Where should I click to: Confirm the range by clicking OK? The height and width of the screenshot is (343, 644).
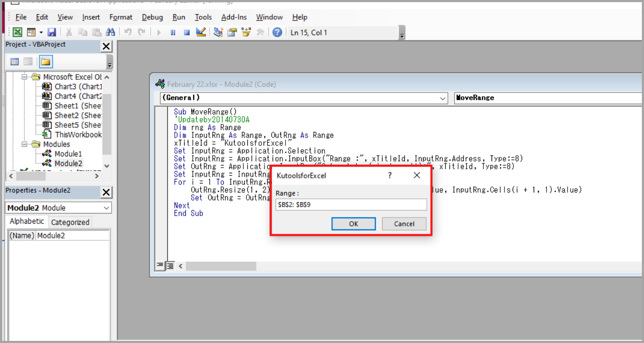coord(353,223)
